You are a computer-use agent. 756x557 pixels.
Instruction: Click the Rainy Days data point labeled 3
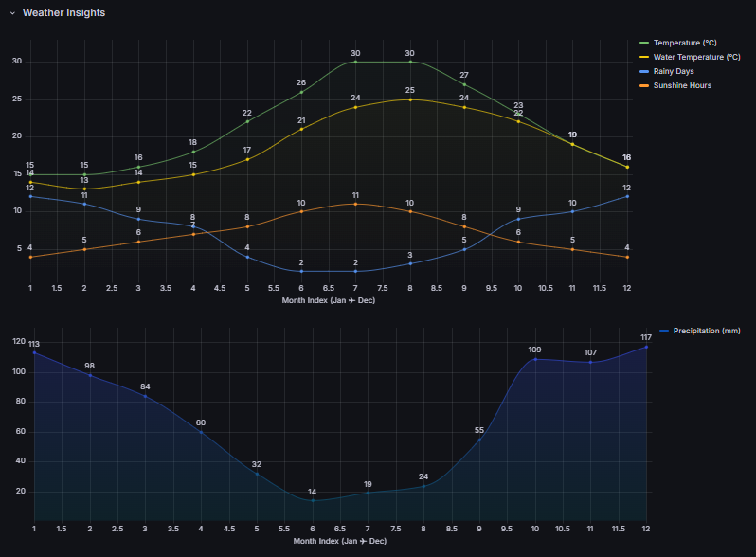click(410, 263)
